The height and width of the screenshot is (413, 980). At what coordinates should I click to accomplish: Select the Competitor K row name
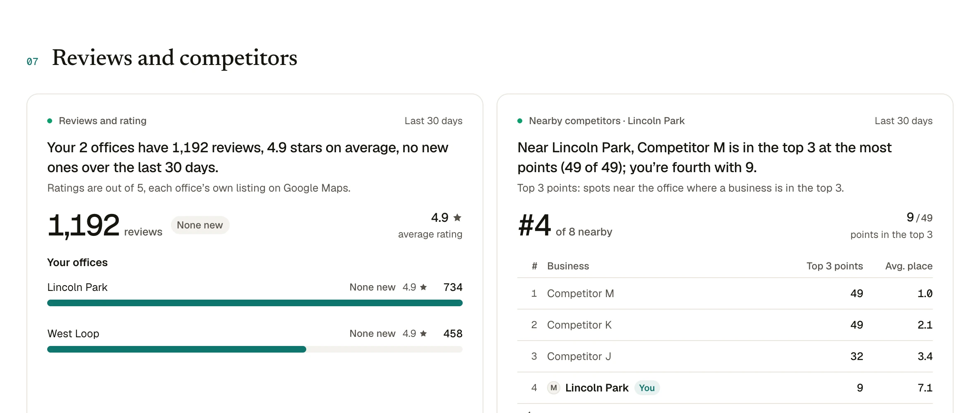point(579,325)
